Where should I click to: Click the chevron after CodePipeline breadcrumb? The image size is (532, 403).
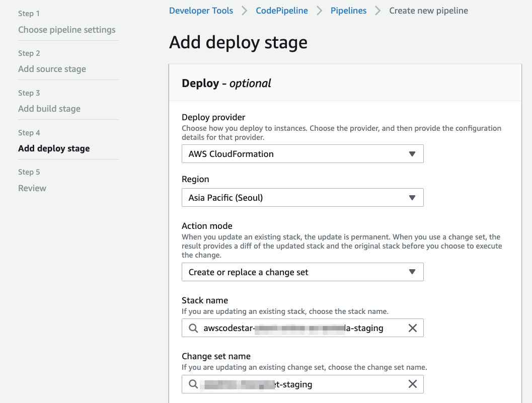point(319,11)
